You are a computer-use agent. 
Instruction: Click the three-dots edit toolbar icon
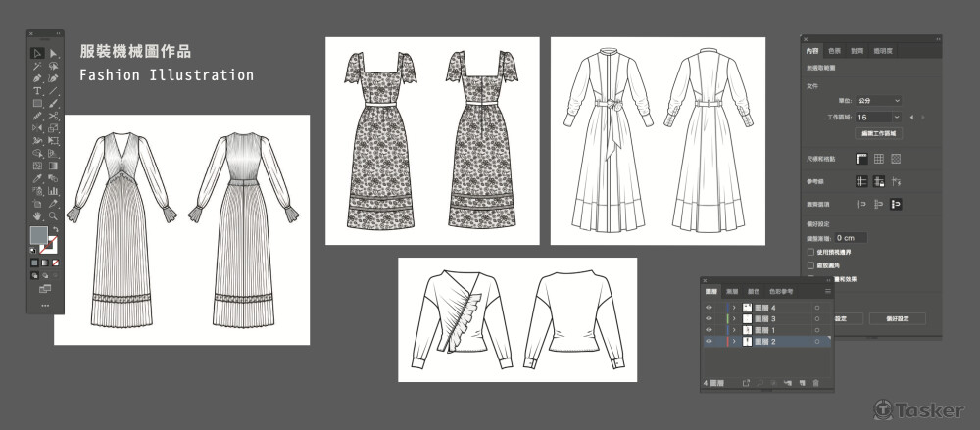click(x=45, y=306)
